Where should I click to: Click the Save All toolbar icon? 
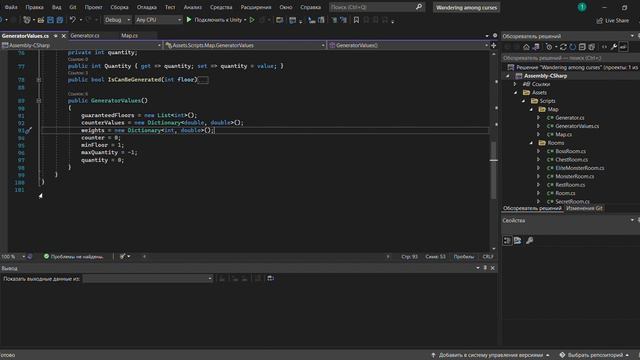[60, 20]
